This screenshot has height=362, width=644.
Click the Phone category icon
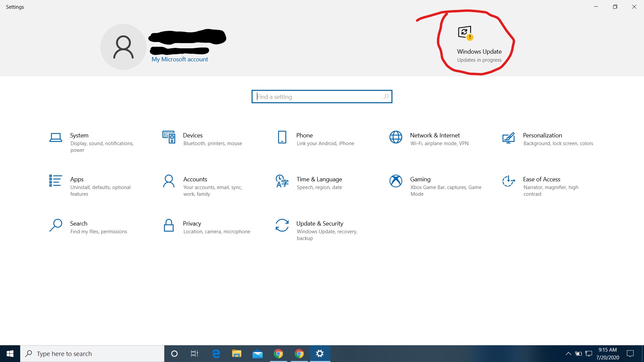[x=282, y=137]
